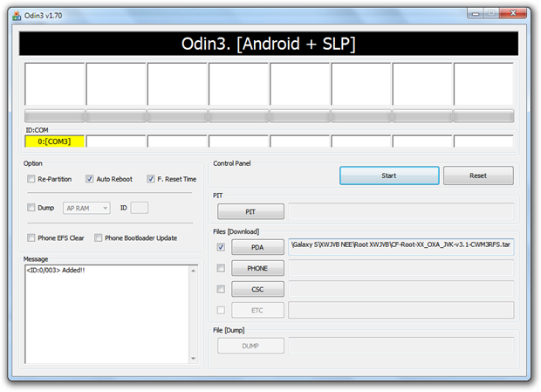The image size is (541, 392).
Task: Close the Odin3 v1.70 window
Action: 513,13
